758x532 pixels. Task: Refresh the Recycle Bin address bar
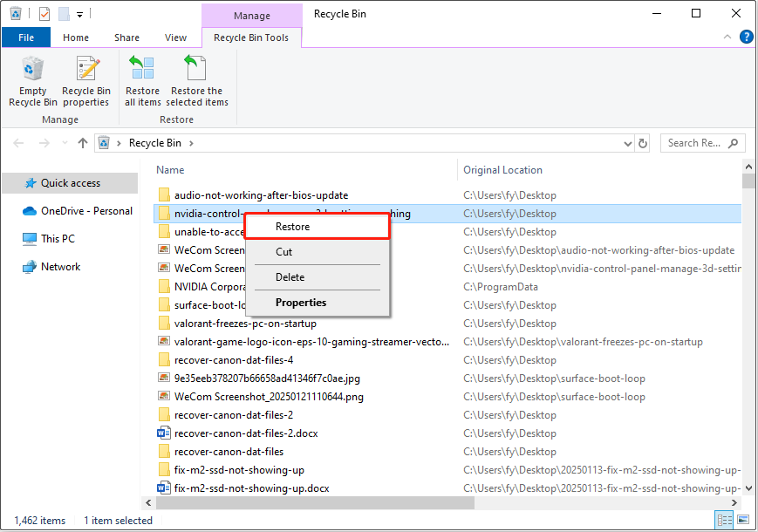coord(643,143)
